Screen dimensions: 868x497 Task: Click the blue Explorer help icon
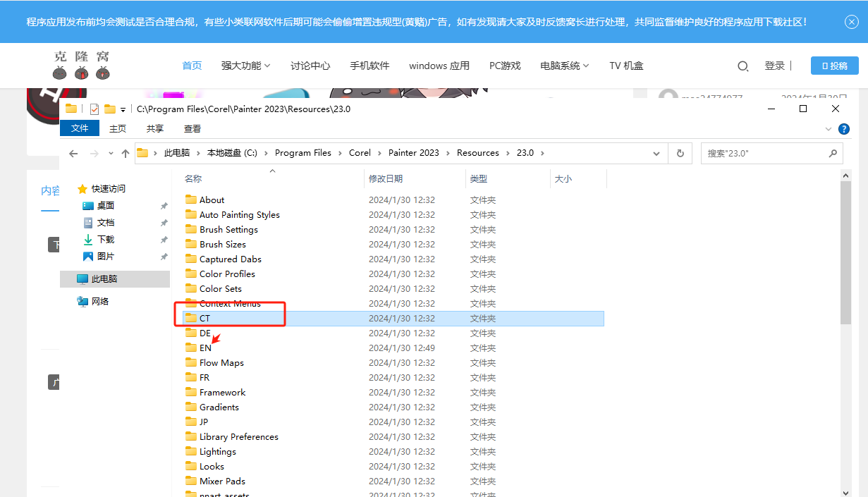[843, 129]
